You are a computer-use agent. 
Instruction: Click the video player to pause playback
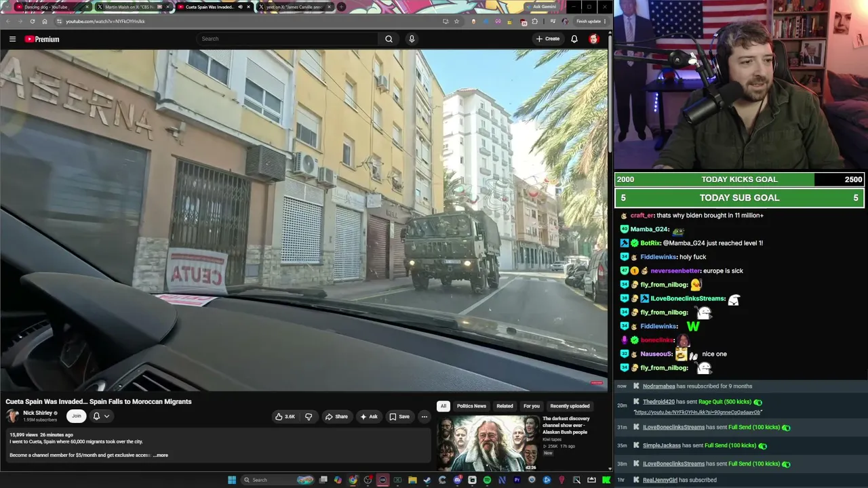[x=304, y=220]
